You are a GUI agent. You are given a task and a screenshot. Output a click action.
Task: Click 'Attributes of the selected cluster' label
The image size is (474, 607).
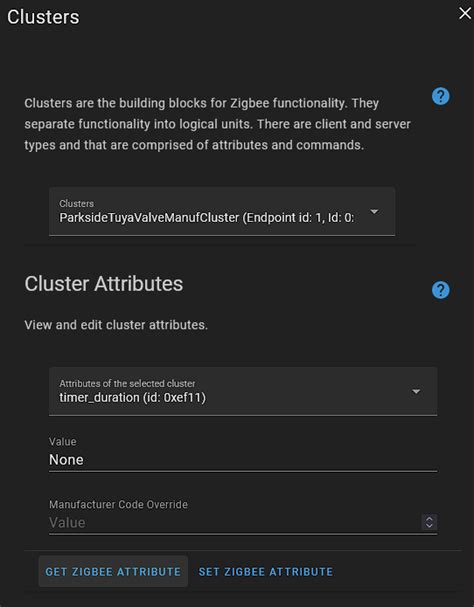(127, 383)
